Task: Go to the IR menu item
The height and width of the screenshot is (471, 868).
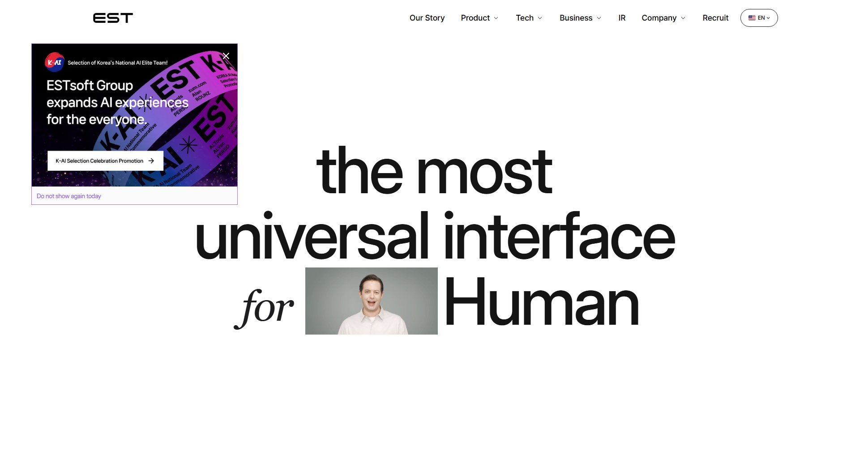Action: coord(622,18)
